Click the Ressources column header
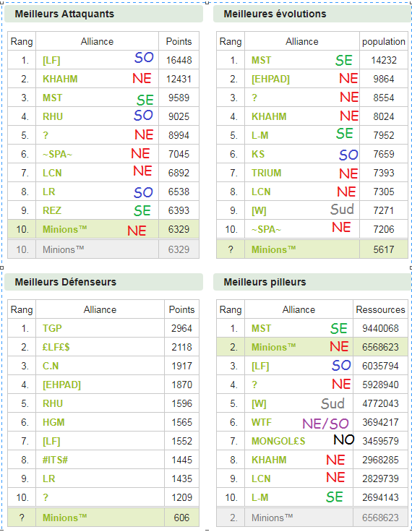The image size is (412, 532). click(380, 309)
